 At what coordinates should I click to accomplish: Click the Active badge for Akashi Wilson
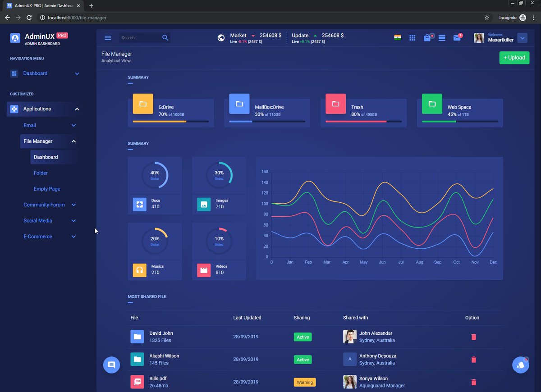[303, 360]
